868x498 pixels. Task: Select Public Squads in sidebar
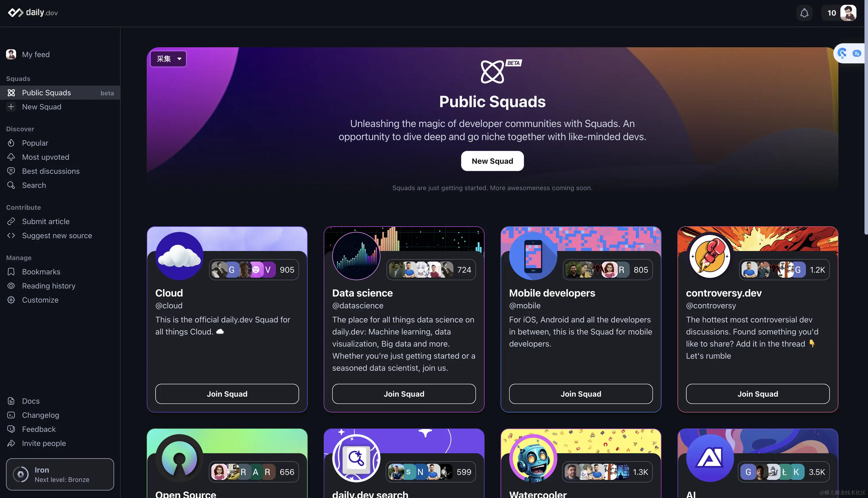tap(60, 93)
